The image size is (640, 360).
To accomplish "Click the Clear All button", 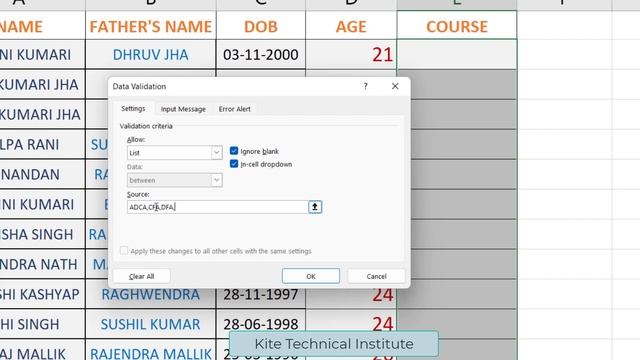I will coord(141,276).
